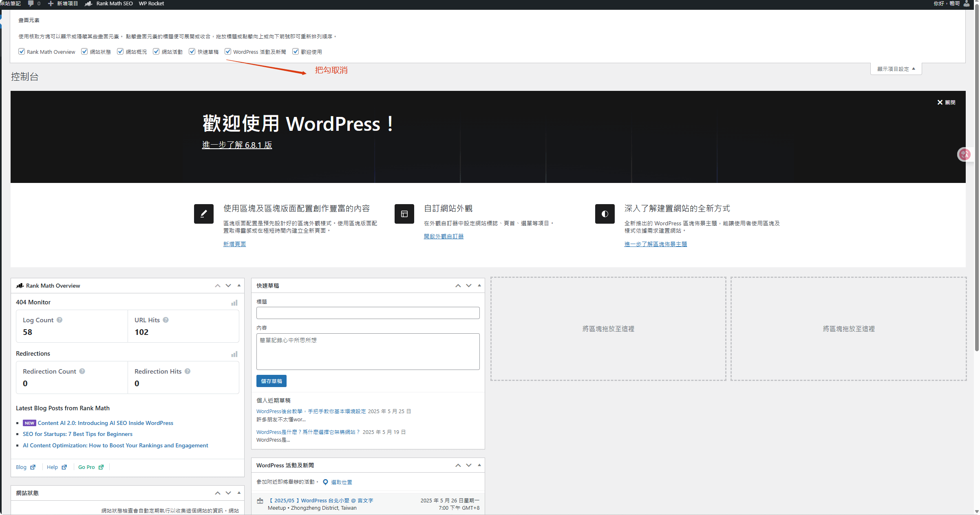Screen dimensions: 980x515
Task: Click the Log Count help question icon
Action: coord(60,320)
